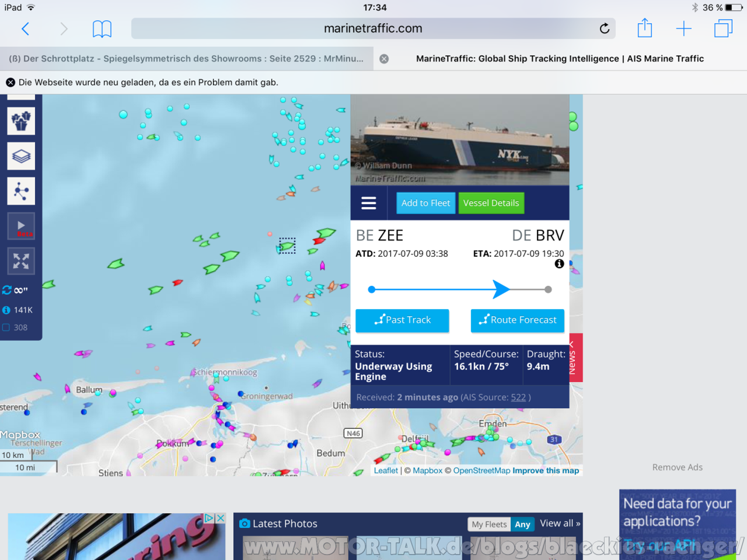Filter latest photos by Any

pos(522,525)
